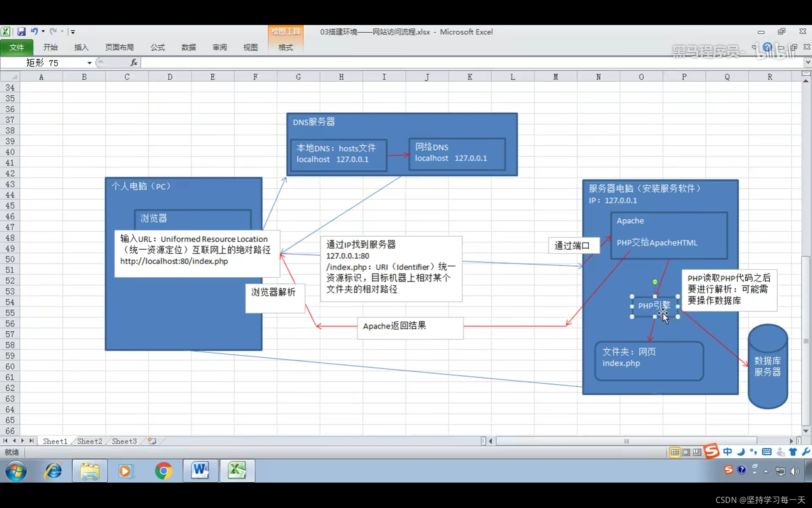Screen dimensions: 812x508
Task: Click the Sogou soft keyboard icon
Action: [767, 452]
